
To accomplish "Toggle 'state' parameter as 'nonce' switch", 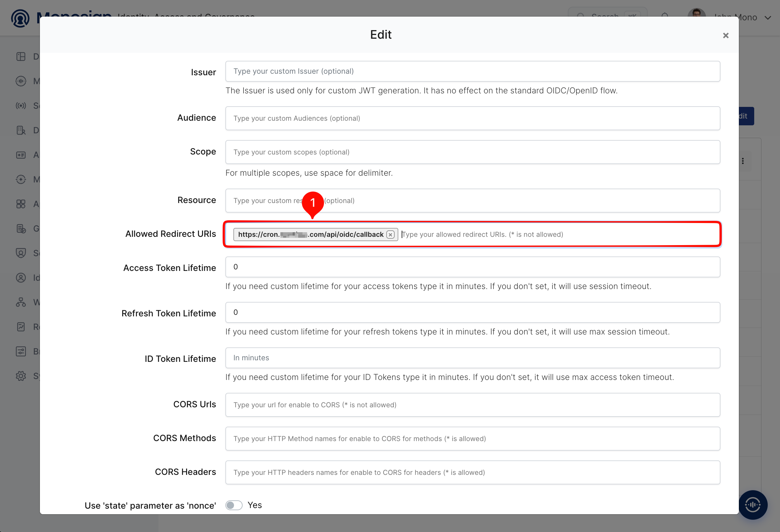I will (x=234, y=505).
